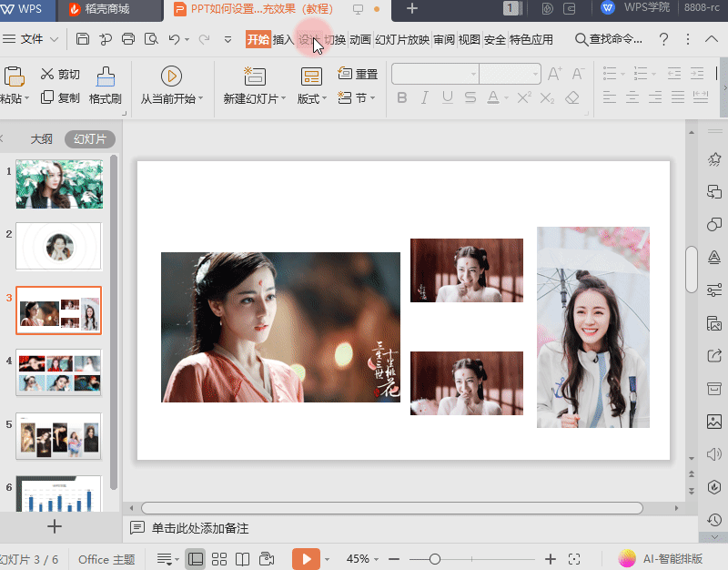Click the Slide Sorter view icon

click(x=219, y=559)
